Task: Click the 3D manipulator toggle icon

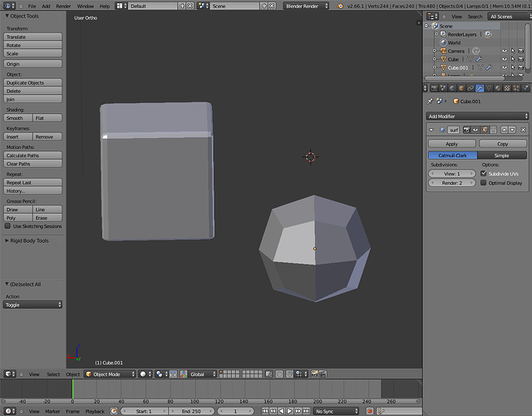Action: (184, 374)
